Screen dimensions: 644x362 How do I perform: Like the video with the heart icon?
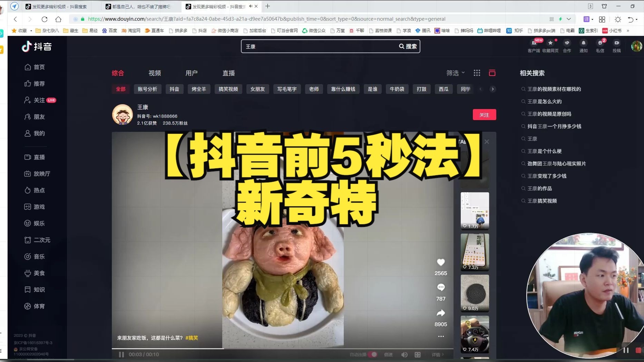(441, 262)
